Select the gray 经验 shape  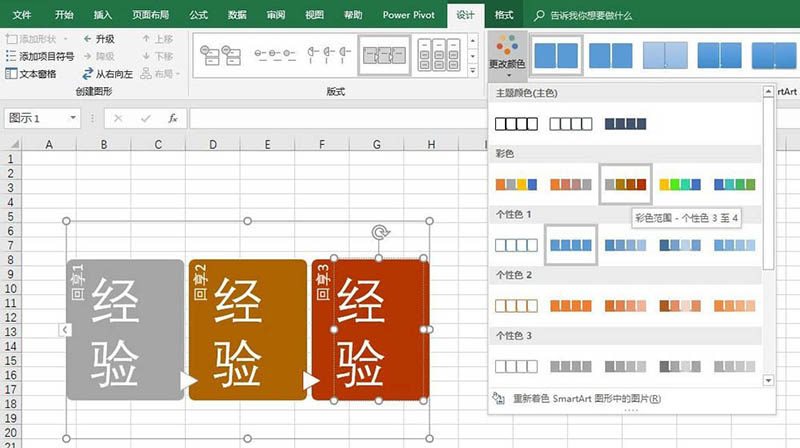126,330
